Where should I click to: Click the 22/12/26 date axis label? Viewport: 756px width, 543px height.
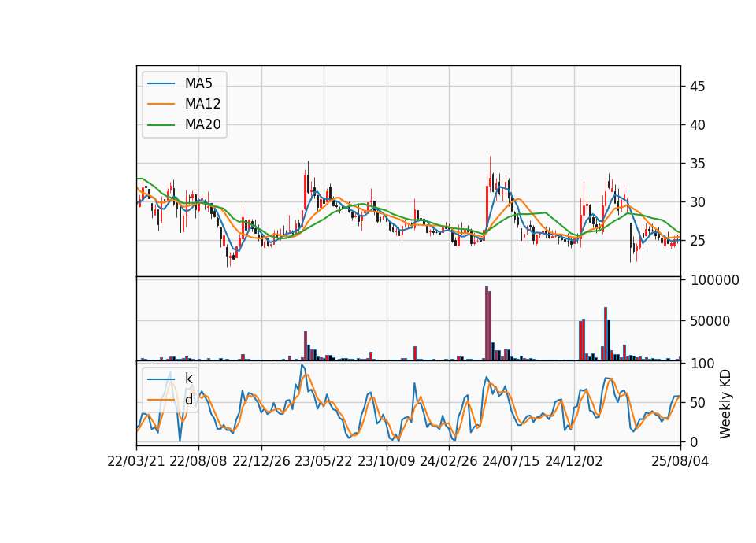click(x=261, y=461)
